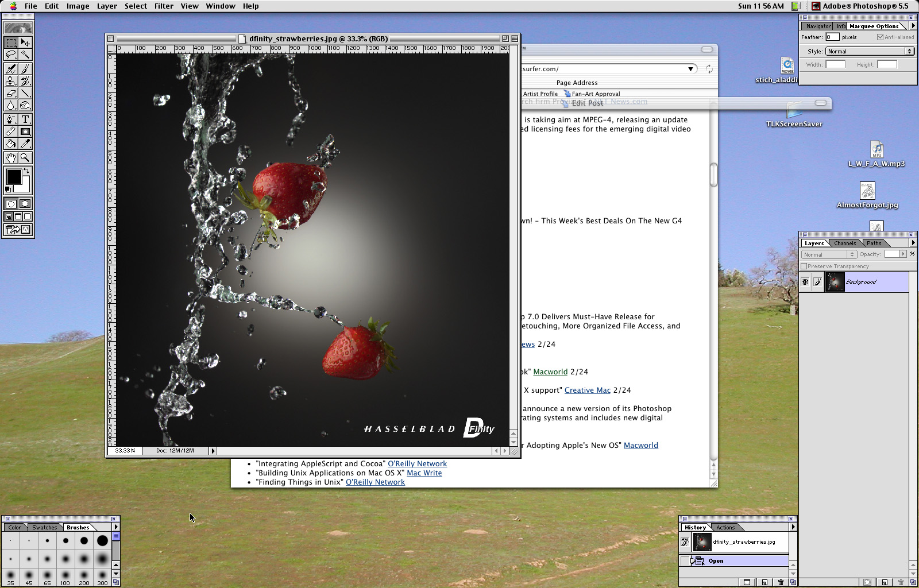Open Layers palette flyout menu
Image resolution: width=919 pixels, height=588 pixels.
(x=913, y=243)
